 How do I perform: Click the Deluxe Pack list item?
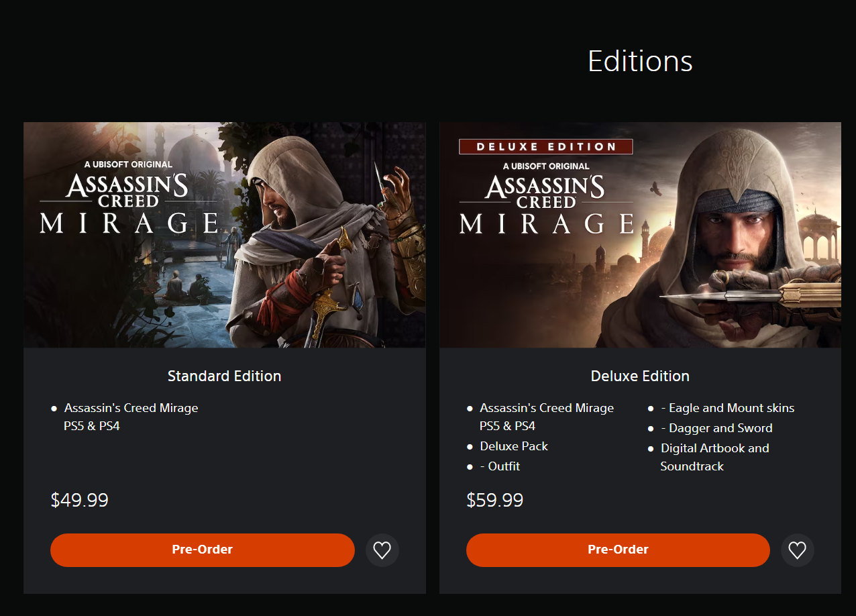click(514, 446)
